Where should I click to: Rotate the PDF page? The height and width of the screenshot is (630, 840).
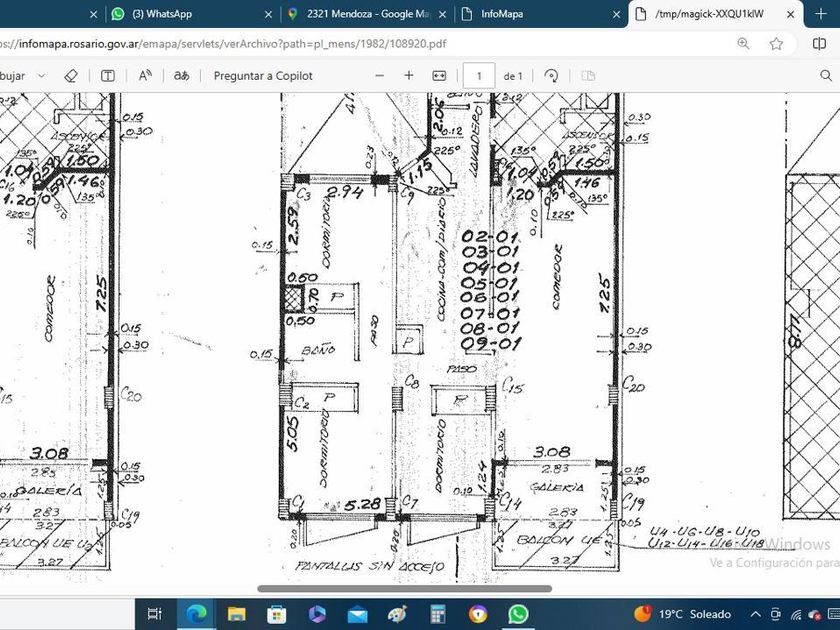click(551, 76)
